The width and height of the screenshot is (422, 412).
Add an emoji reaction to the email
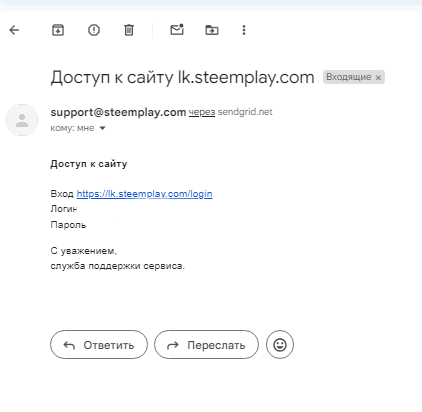pos(280,345)
